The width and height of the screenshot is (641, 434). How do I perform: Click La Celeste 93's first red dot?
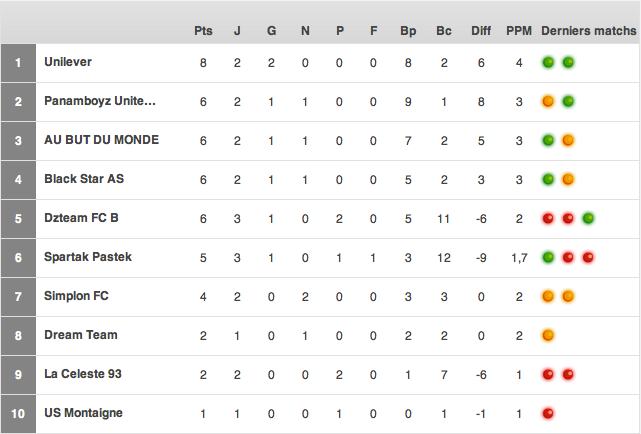click(548, 374)
